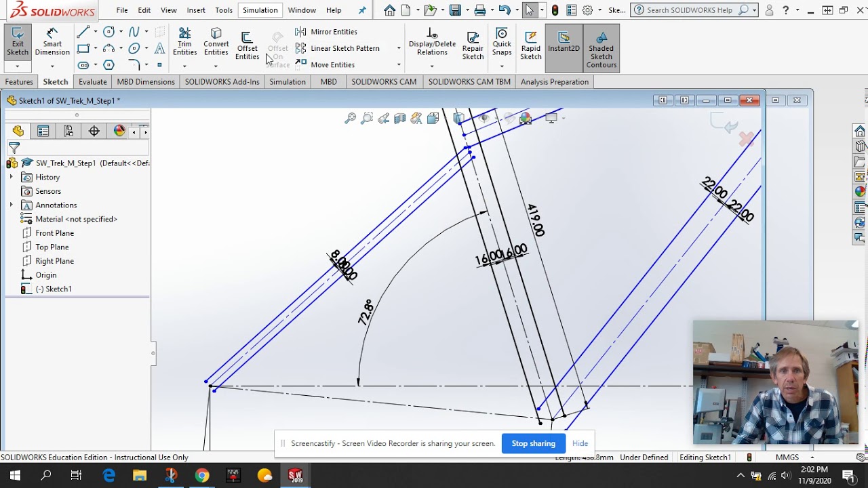Viewport: 868px width, 488px height.
Task: Click the Section View icon
Action: tap(400, 119)
